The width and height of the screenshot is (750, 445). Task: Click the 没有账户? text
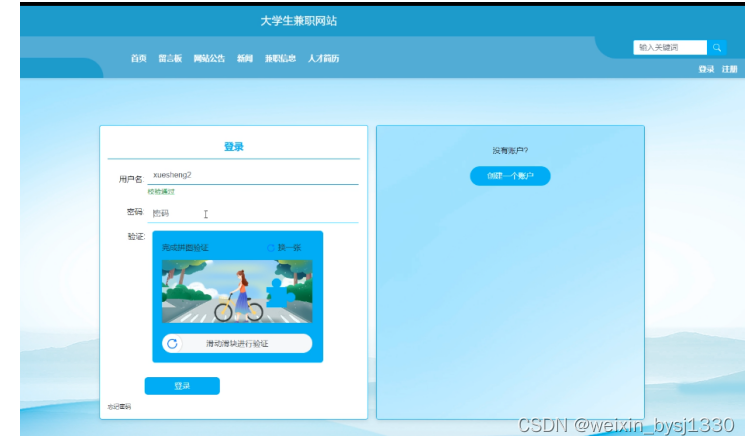[x=510, y=151]
